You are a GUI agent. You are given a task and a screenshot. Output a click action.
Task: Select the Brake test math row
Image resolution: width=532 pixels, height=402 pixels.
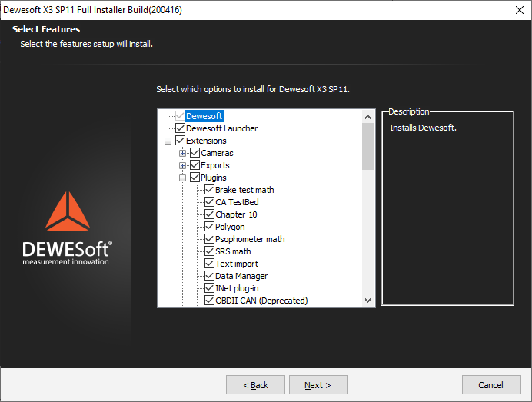pos(244,190)
